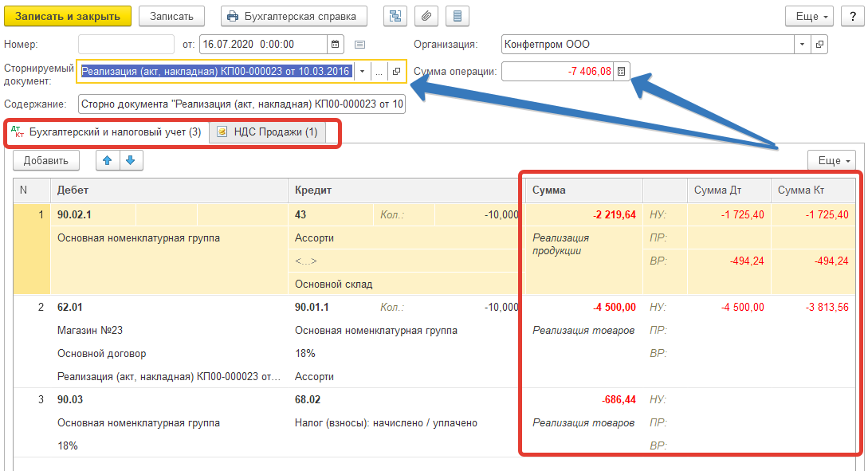Select credit account 68.02 in row 3
This screenshot has width=868, height=471.
tap(307, 399)
